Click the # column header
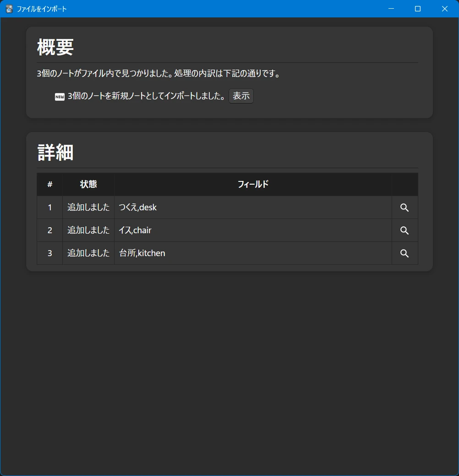The width and height of the screenshot is (459, 476). (50, 185)
